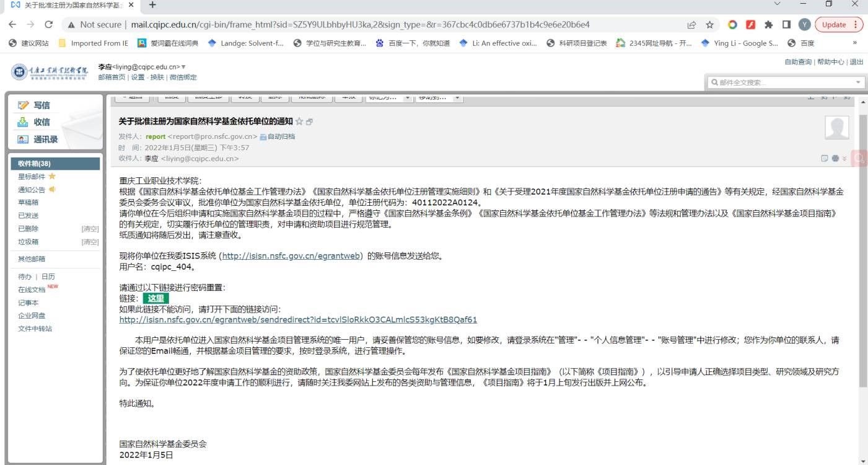Star this email next to its subject
The image size is (868, 465).
coord(299,122)
